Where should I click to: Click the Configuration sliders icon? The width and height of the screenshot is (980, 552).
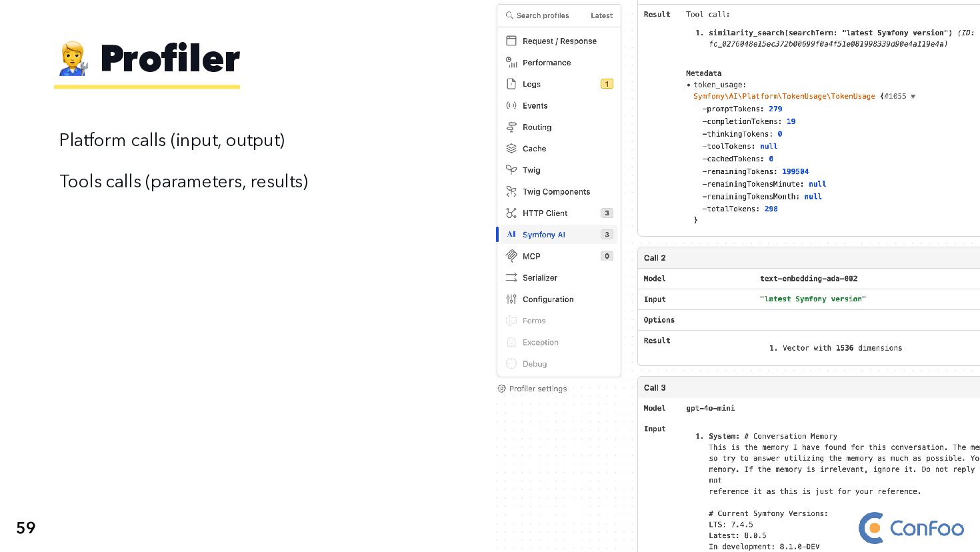click(511, 299)
